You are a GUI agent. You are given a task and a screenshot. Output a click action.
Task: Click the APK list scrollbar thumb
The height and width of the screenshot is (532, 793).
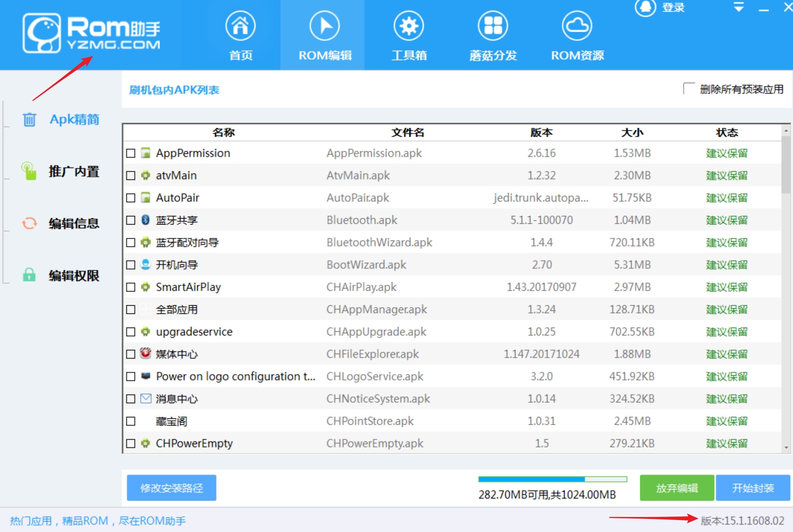tap(786, 164)
